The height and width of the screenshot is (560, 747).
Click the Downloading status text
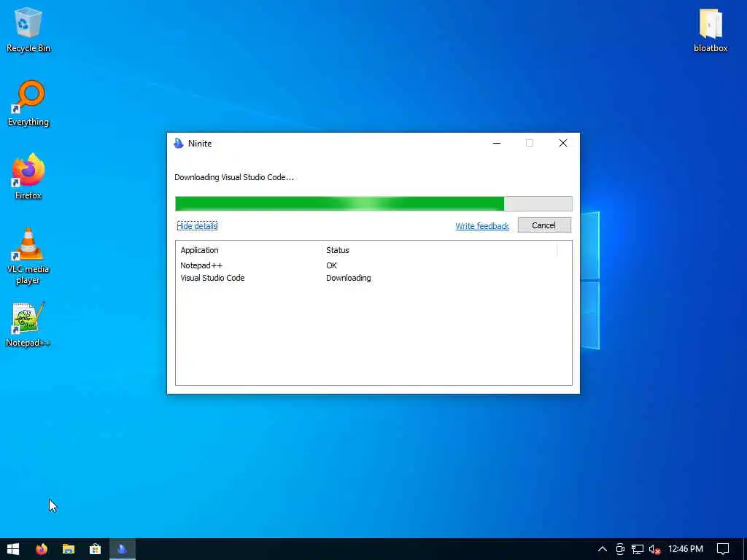[348, 278]
